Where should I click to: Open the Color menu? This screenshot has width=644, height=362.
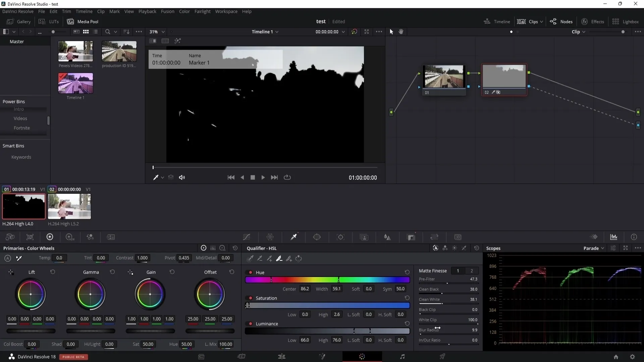coord(184,11)
